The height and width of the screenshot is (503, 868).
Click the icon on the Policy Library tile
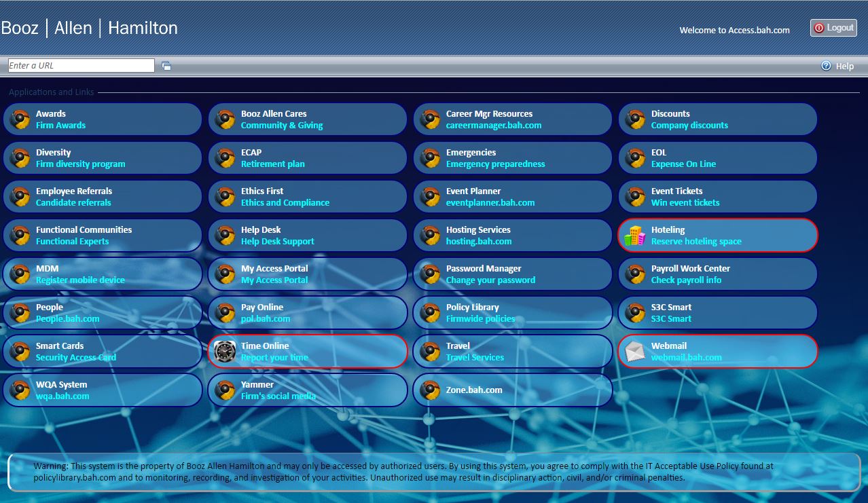pos(429,313)
